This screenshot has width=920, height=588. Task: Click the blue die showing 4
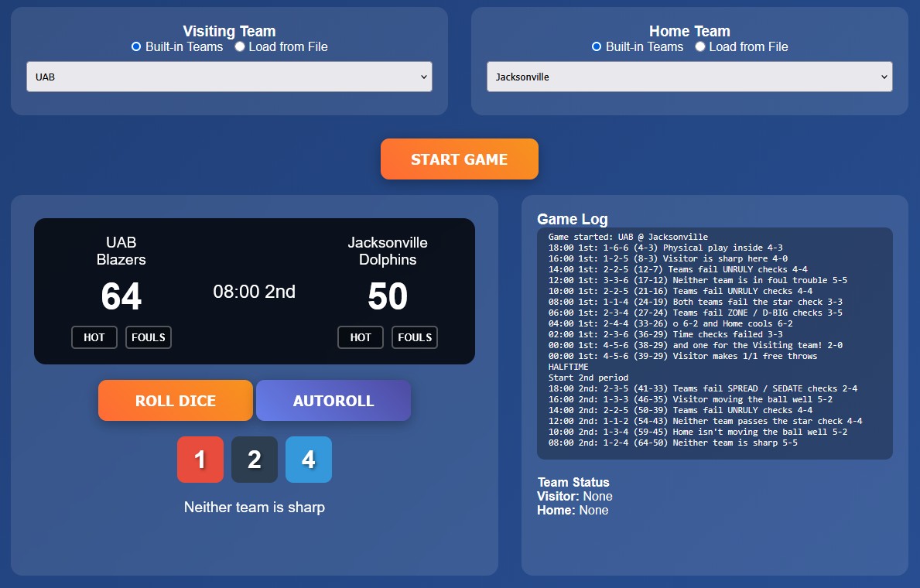pyautogui.click(x=308, y=460)
